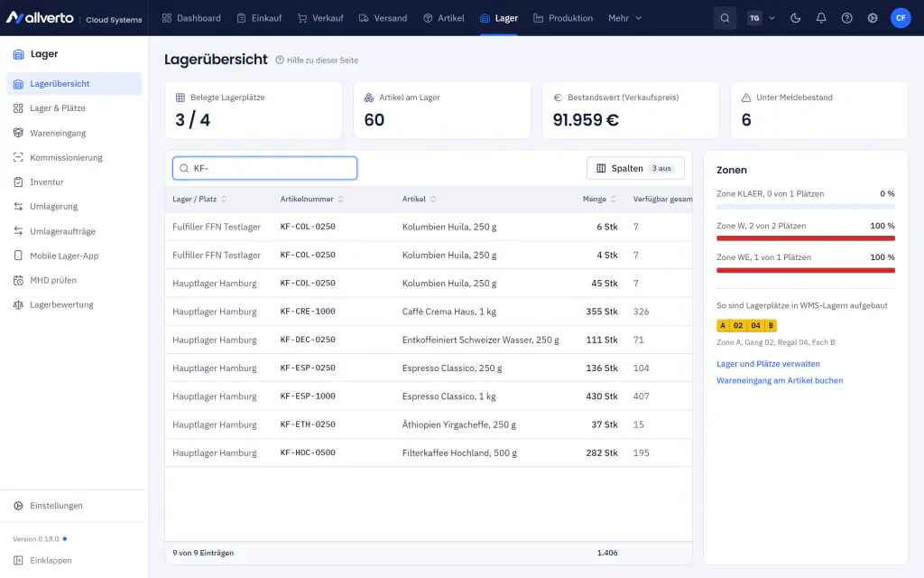Screen dimensions: 924x578
Task: Open the Spalten column chooser
Action: tap(635, 168)
